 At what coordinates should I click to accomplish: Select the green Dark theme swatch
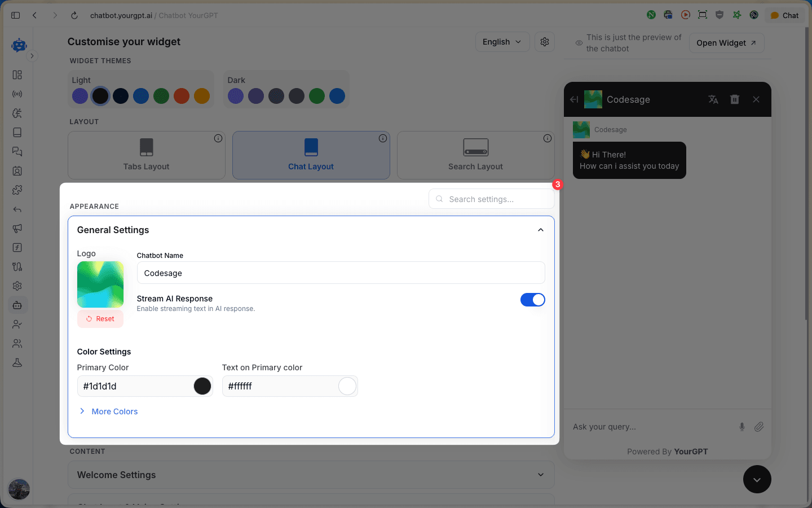(x=317, y=96)
